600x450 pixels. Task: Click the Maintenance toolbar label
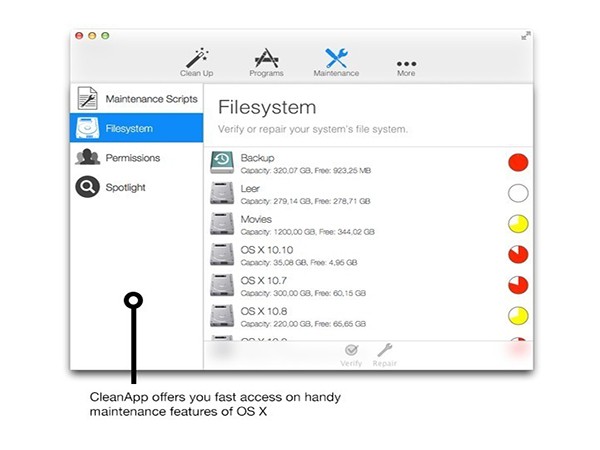[336, 73]
